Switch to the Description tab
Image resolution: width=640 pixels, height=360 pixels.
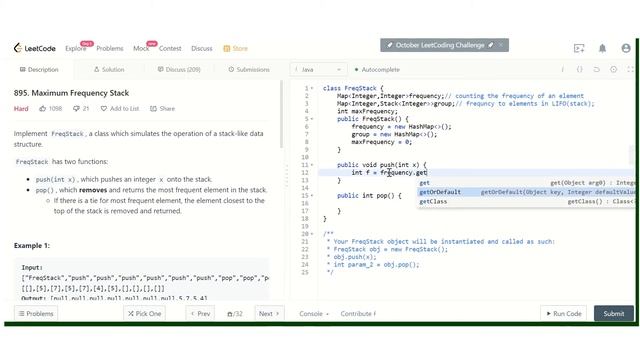coord(39,69)
